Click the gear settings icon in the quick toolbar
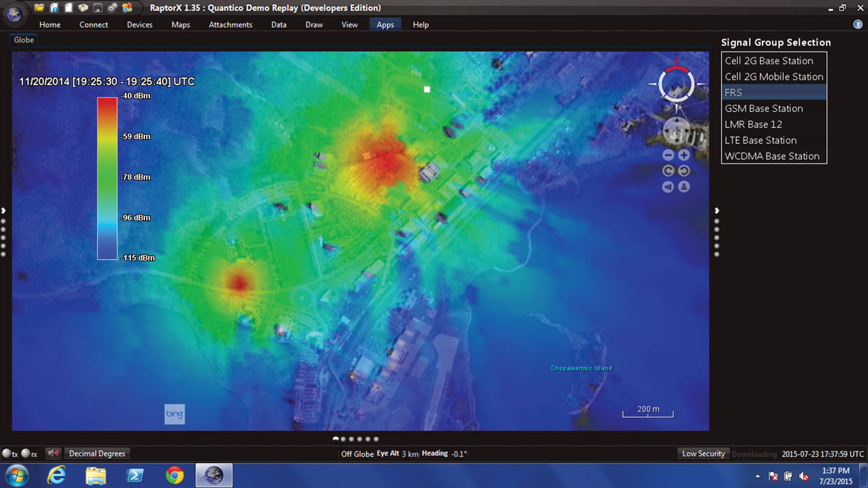 112,8
